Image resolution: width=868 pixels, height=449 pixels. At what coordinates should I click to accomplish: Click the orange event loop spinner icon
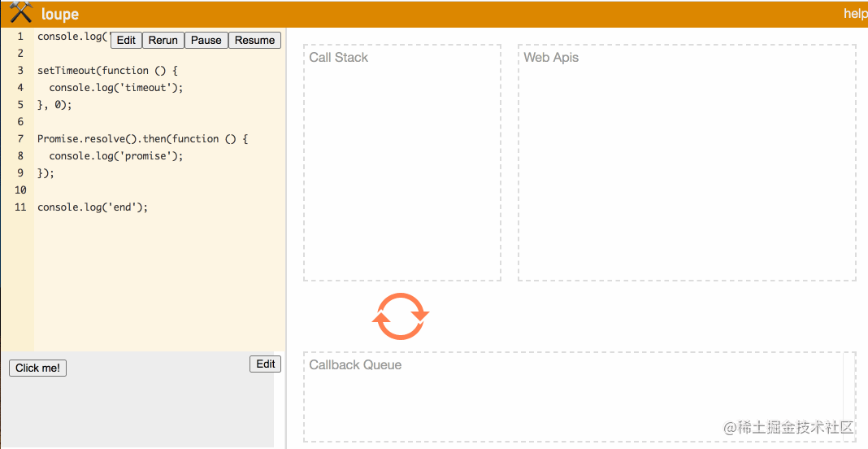click(401, 316)
